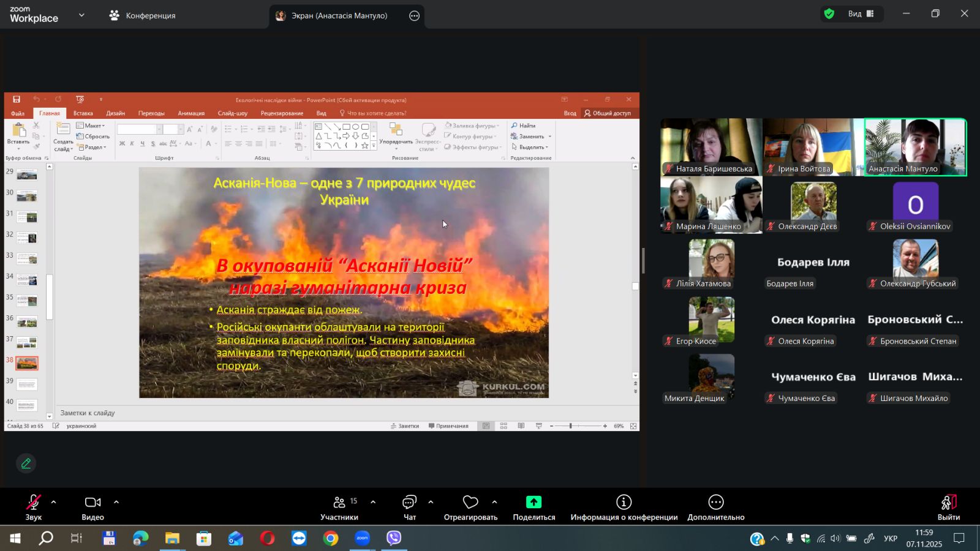Open Google Chrome from the taskbar
The height and width of the screenshot is (551, 980).
tap(331, 538)
